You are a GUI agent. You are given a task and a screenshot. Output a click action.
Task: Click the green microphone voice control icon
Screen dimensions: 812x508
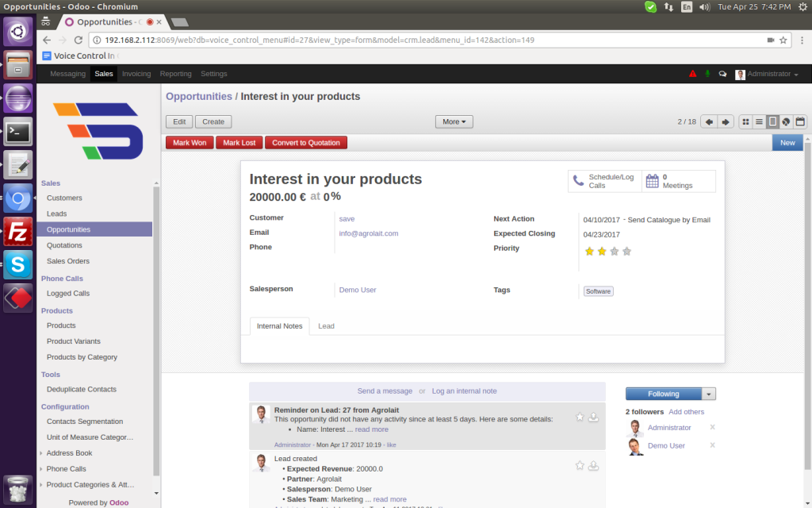(650, 6)
